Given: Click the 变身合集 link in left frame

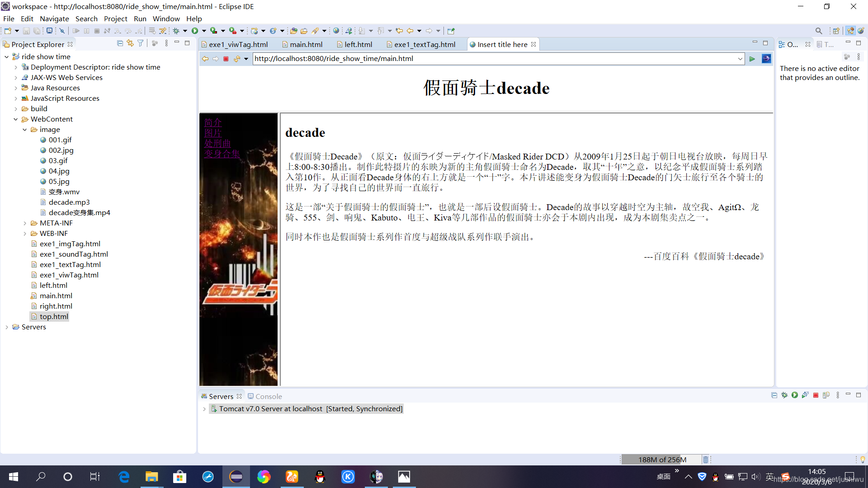Looking at the screenshot, I should [x=222, y=154].
